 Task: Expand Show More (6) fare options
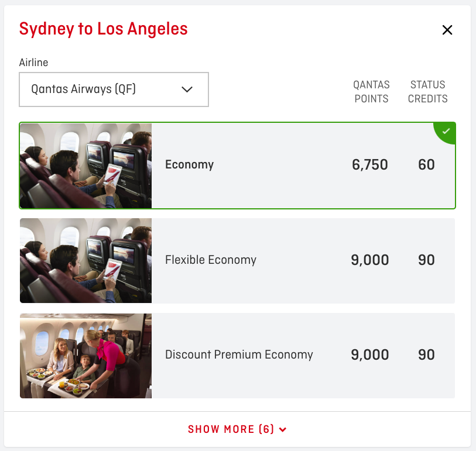(x=231, y=429)
